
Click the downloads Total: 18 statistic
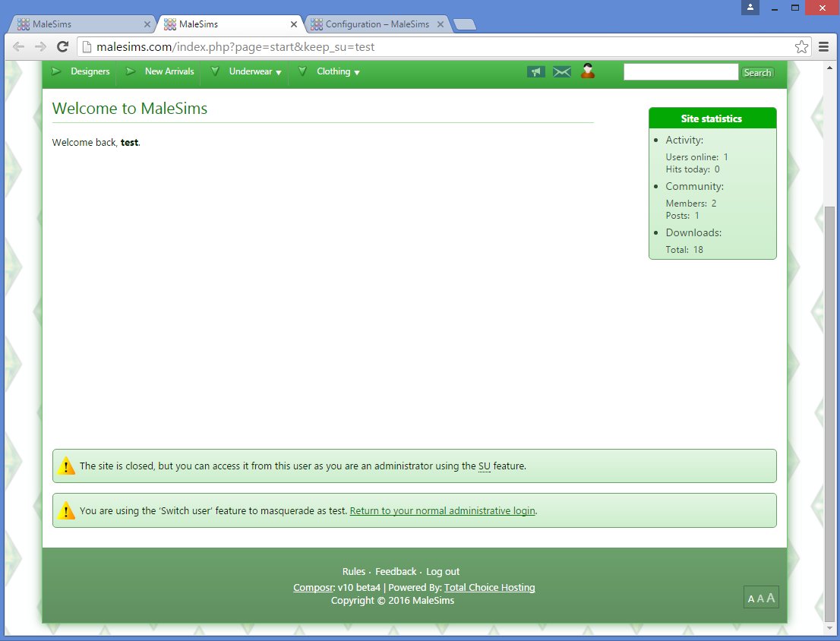click(684, 250)
